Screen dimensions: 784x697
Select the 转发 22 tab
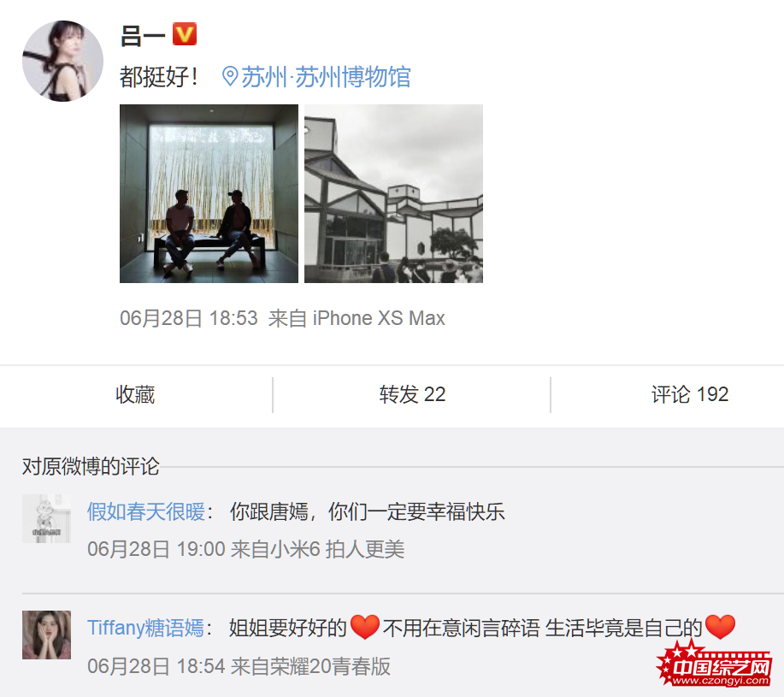[412, 394]
